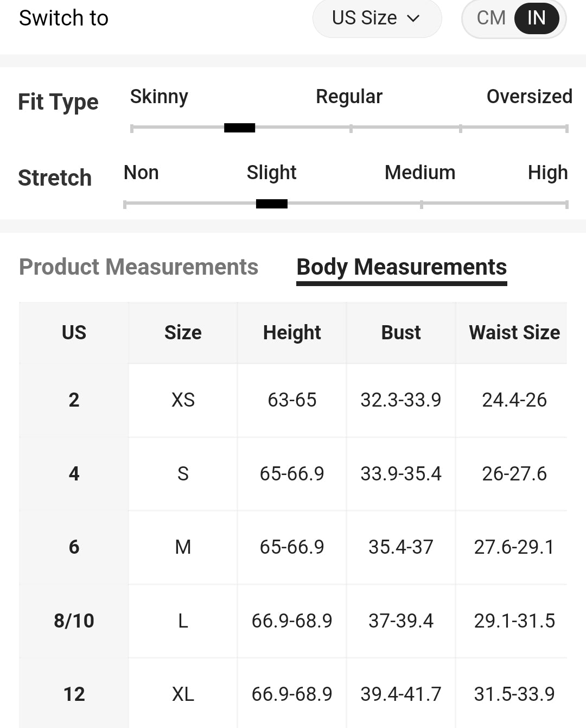This screenshot has width=586, height=728.
Task: Switch units to CM
Action: tap(491, 18)
